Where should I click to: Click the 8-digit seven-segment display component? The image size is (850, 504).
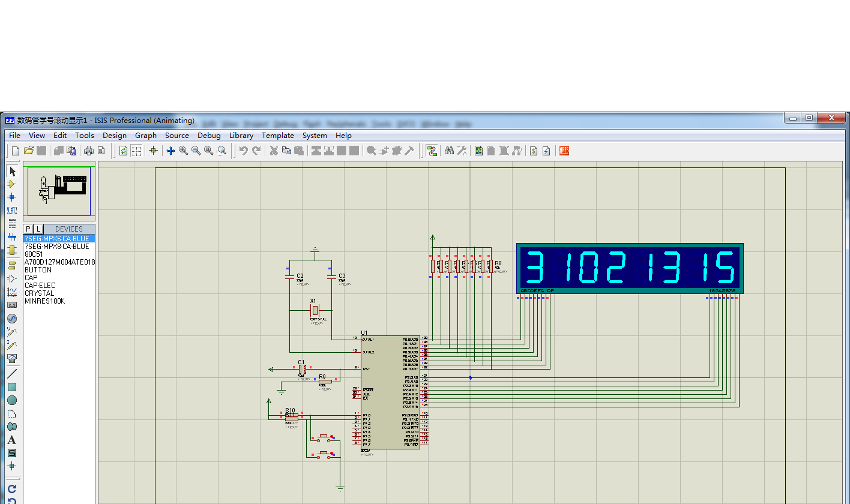pyautogui.click(x=630, y=268)
